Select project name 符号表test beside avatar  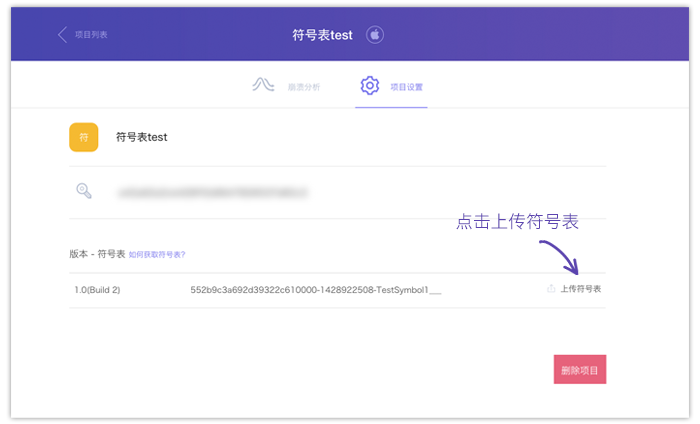[142, 137]
